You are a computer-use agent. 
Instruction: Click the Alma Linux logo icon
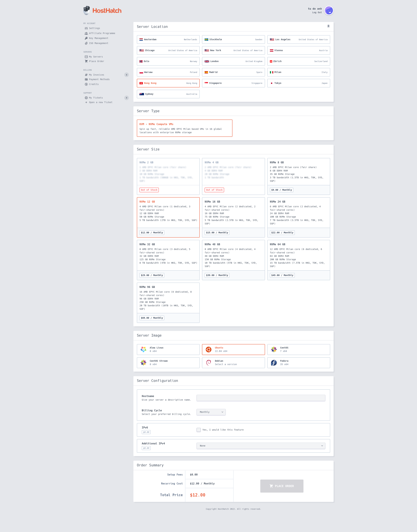[x=143, y=349]
